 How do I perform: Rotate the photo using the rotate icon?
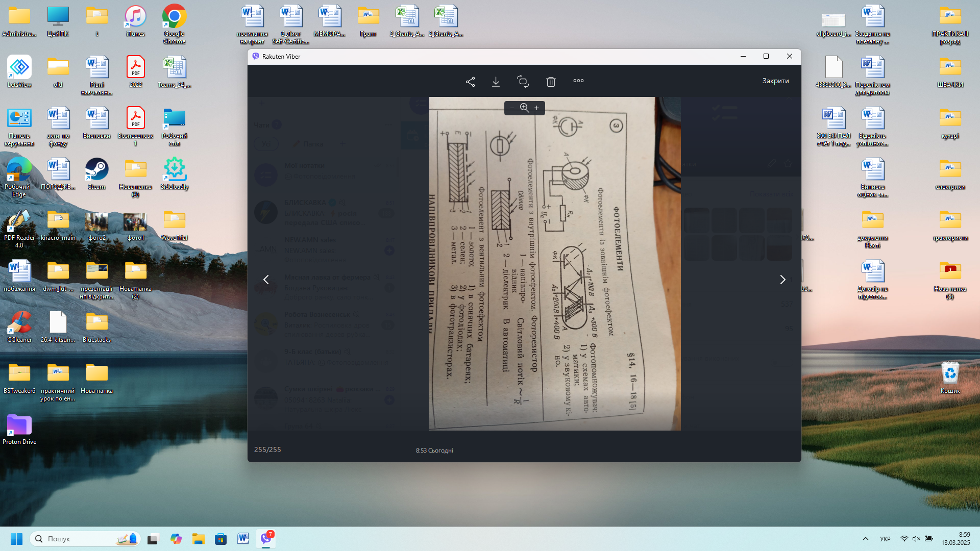pyautogui.click(x=523, y=82)
